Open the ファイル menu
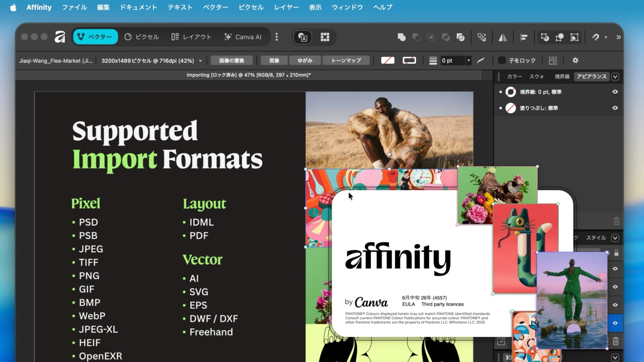 coord(74,7)
